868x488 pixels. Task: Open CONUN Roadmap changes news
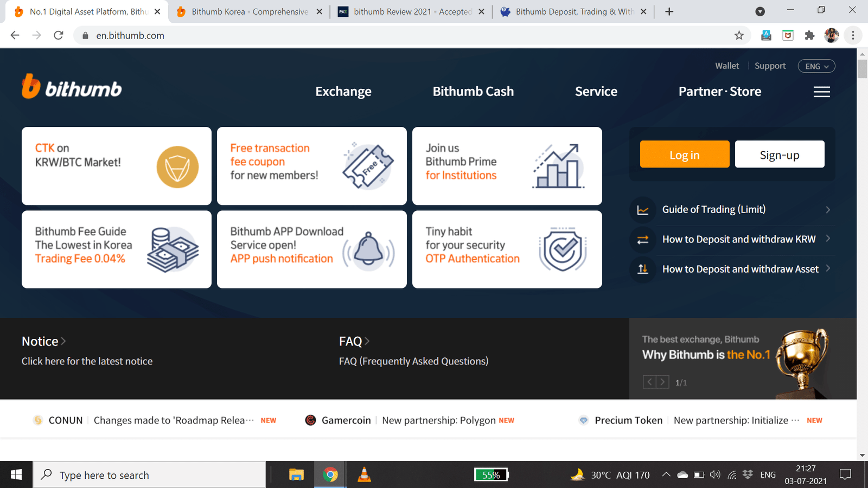coord(174,420)
